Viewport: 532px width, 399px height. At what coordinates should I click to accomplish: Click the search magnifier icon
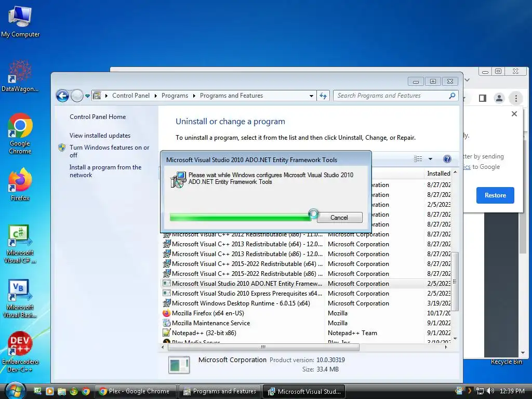coord(452,96)
